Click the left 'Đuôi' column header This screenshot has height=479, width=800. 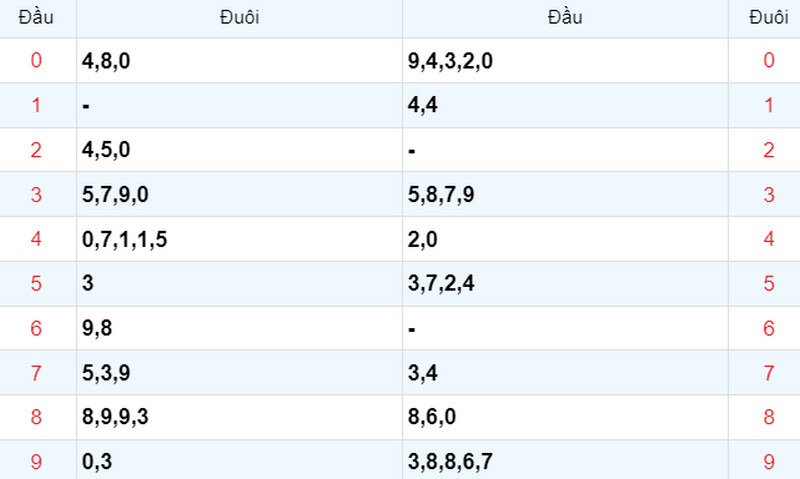click(x=239, y=18)
